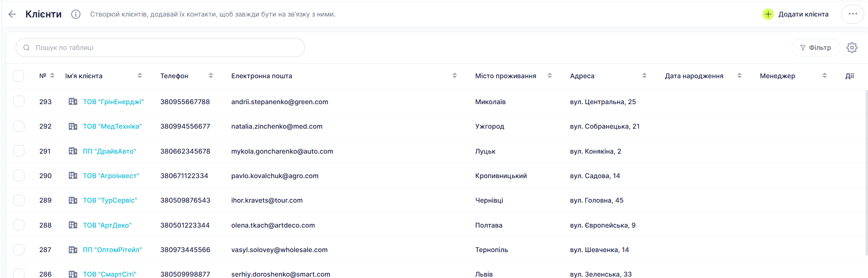Check the checkbox for row 292
This screenshot has height=278, width=868.
tap(19, 126)
